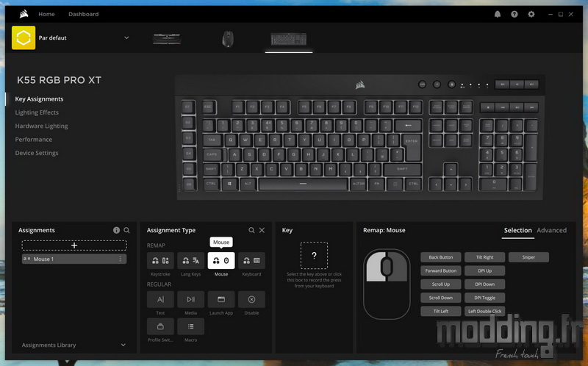Open iCUE settings gear

(531, 14)
